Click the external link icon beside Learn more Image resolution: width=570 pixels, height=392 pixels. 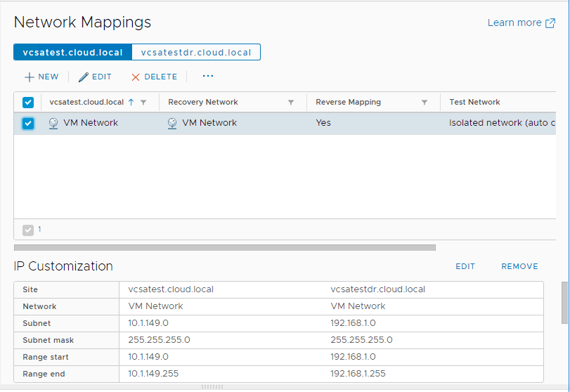click(x=550, y=22)
